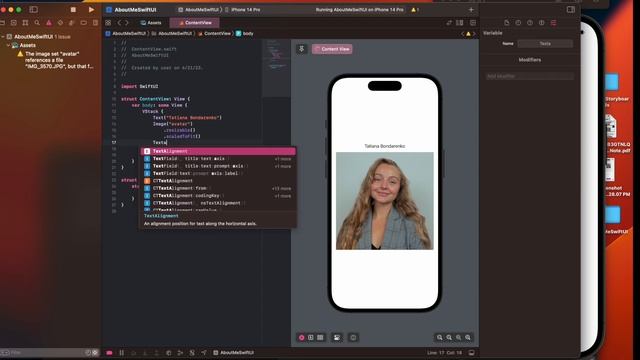Click Tatiana Bondarenko text in preview
Screen dimensions: 640x360
[384, 146]
